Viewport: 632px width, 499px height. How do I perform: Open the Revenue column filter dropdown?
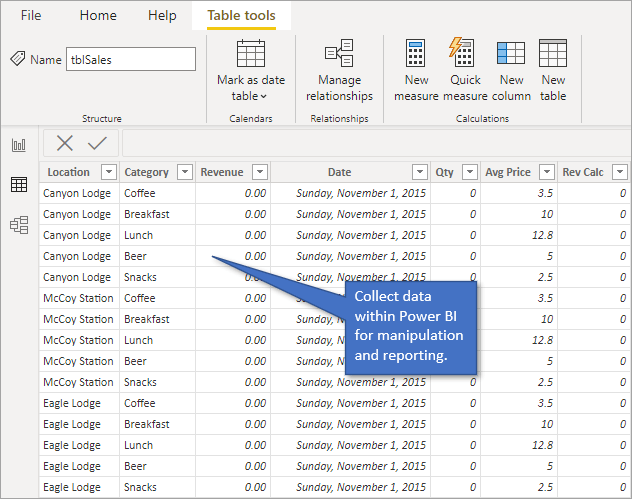point(259,172)
